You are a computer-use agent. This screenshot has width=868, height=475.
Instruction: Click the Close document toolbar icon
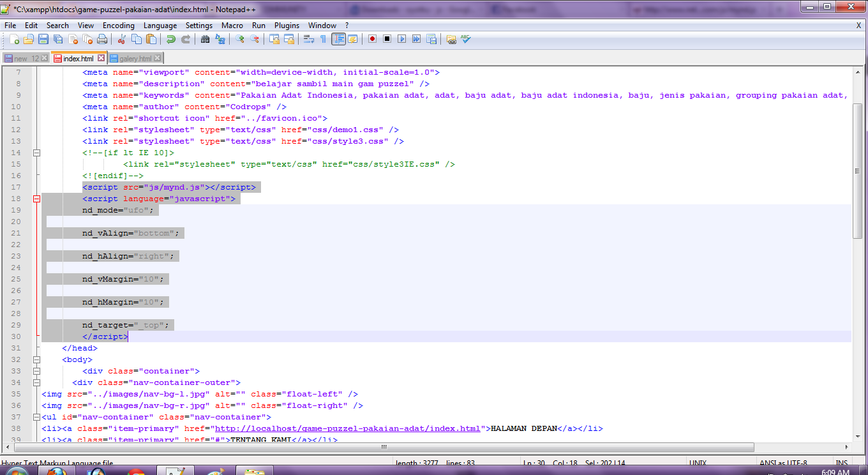pos(73,39)
